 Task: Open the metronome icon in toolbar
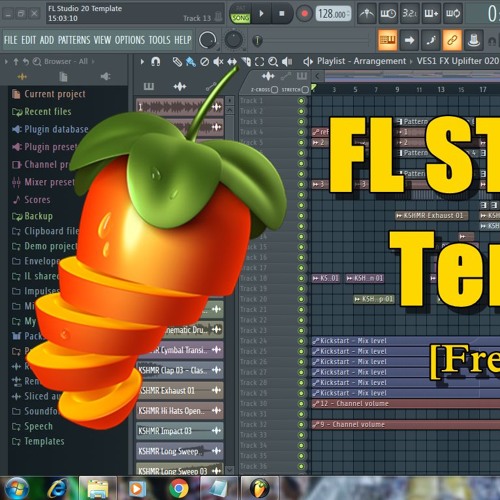click(x=367, y=14)
